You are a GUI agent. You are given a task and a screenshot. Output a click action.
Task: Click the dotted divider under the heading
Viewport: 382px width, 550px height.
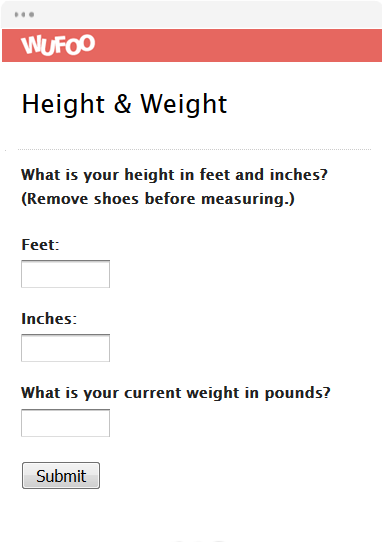pos(194,149)
